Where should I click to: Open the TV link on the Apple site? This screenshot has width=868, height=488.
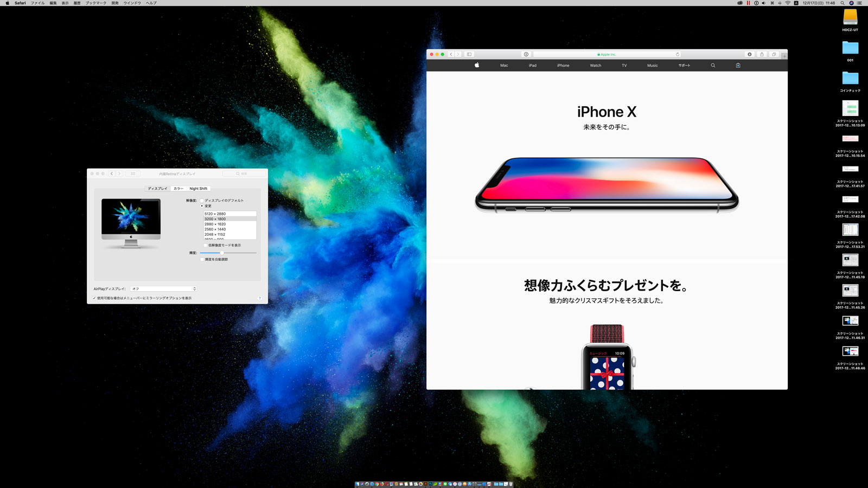click(624, 65)
